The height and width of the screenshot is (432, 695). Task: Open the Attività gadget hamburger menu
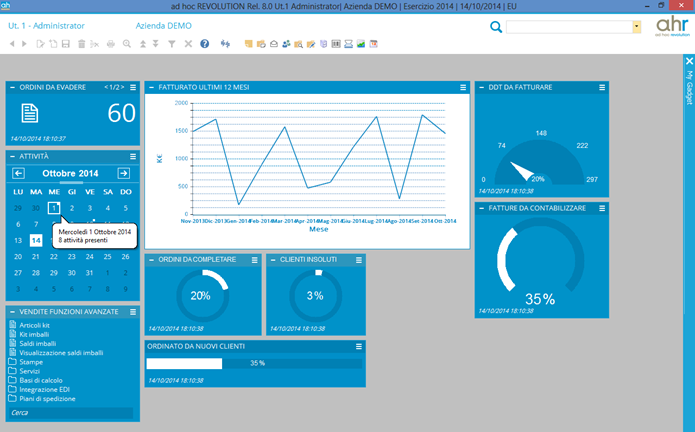tap(133, 157)
